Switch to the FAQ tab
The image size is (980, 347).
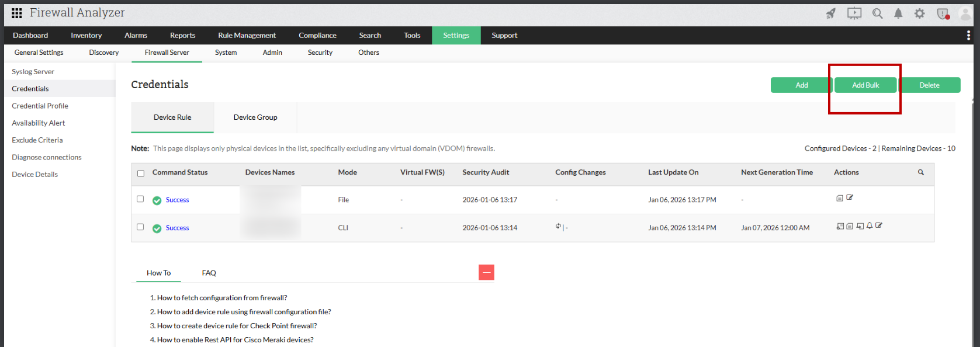tap(209, 273)
